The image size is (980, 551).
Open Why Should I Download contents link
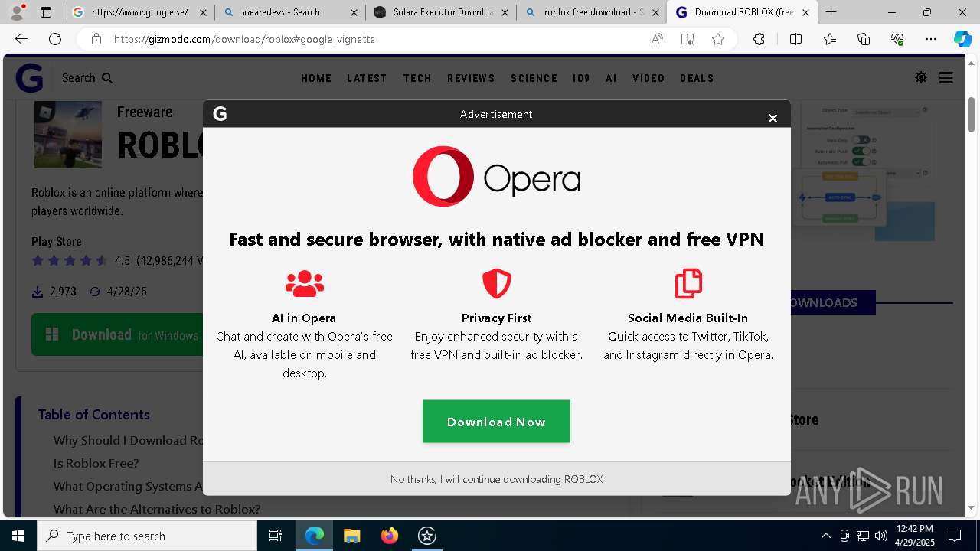pyautogui.click(x=128, y=440)
